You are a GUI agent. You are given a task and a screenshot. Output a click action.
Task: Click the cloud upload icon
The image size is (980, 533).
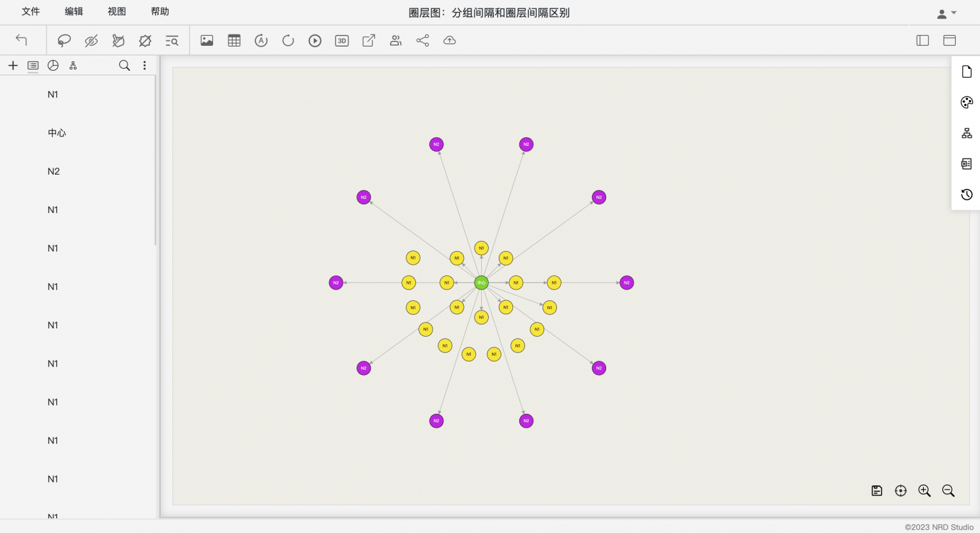pos(450,41)
